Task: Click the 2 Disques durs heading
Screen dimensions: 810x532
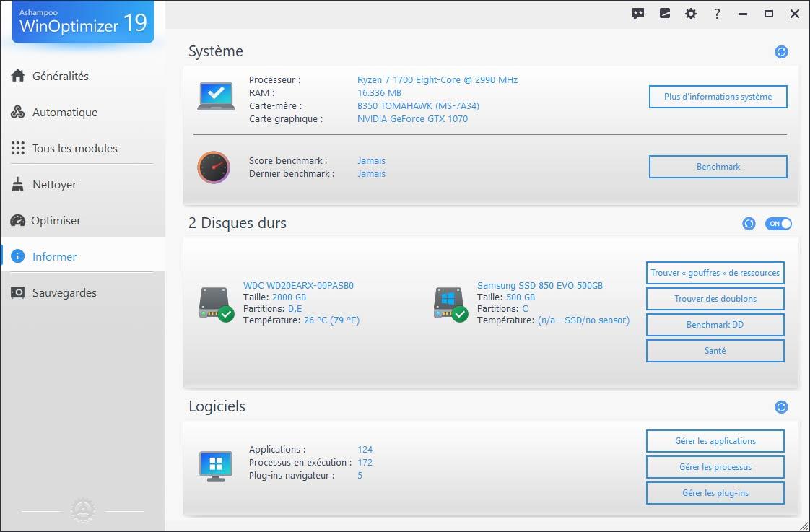Action: click(237, 222)
